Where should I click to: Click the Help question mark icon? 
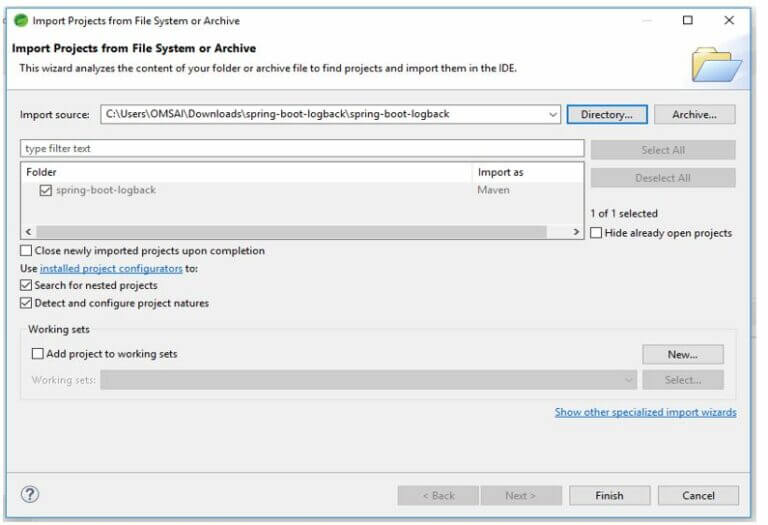tap(30, 494)
